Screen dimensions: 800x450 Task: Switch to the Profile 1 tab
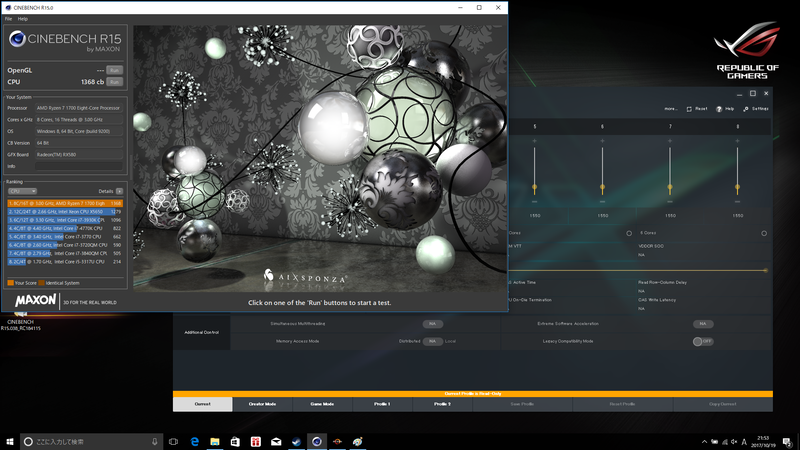[x=382, y=404]
